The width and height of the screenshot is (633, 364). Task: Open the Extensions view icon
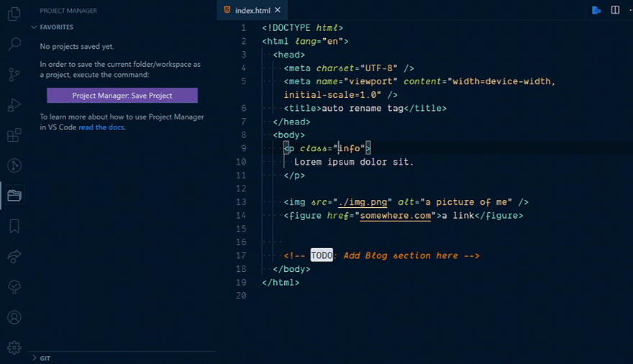click(14, 135)
